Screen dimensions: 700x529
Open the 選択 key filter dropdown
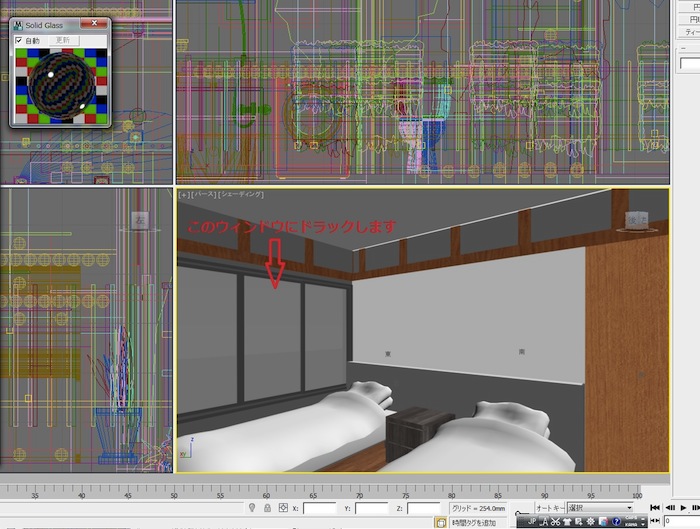click(x=600, y=508)
